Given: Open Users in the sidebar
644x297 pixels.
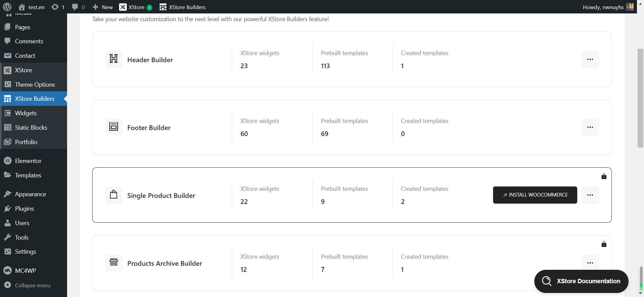Looking at the screenshot, I should [x=34, y=223].
